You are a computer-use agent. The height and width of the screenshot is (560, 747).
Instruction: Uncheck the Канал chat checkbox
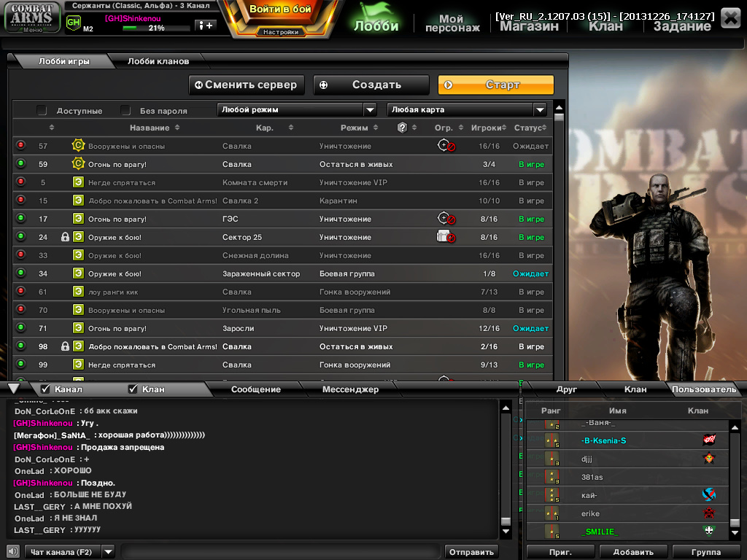45,389
